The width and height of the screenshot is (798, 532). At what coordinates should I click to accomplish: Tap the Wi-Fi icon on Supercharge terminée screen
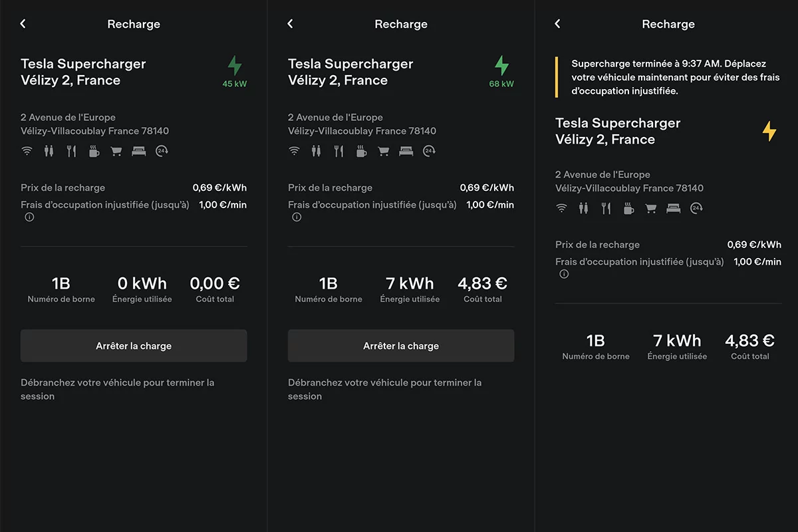(561, 208)
